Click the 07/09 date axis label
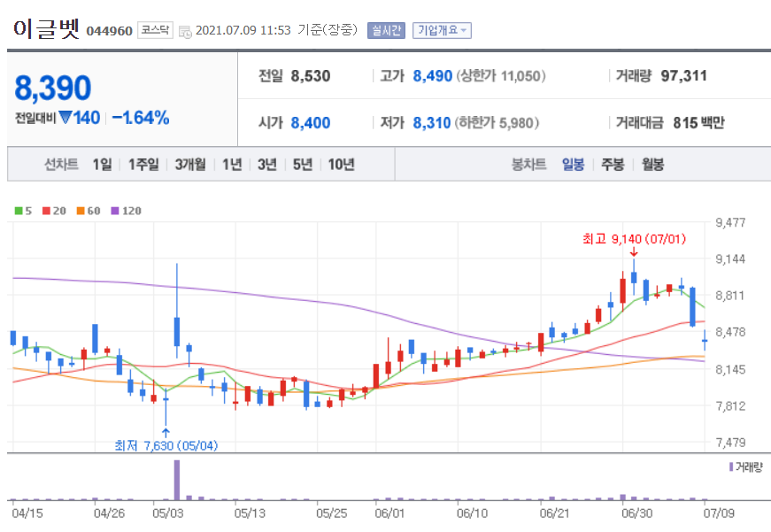771x532 pixels. 719,513
